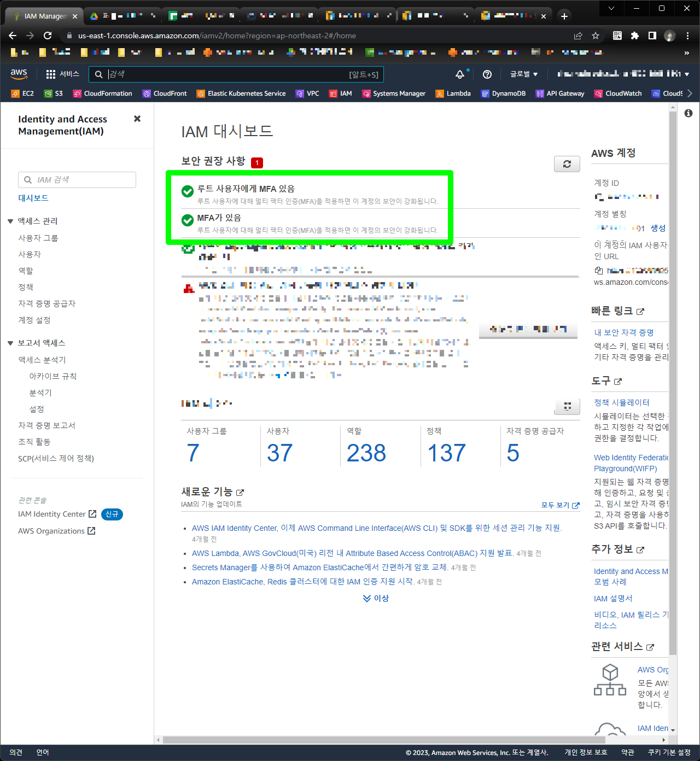
Task: Click the IAM resources settings icon button
Action: click(567, 406)
